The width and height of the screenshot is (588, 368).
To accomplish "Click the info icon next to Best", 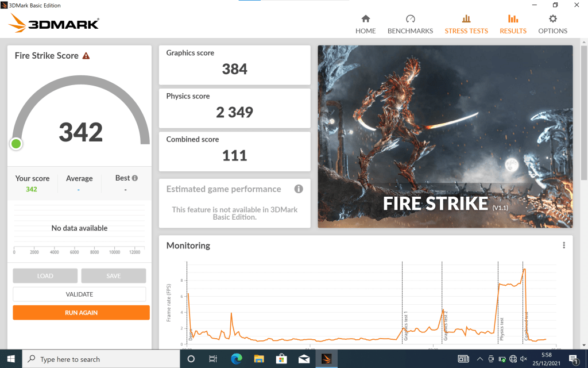I will pos(134,178).
